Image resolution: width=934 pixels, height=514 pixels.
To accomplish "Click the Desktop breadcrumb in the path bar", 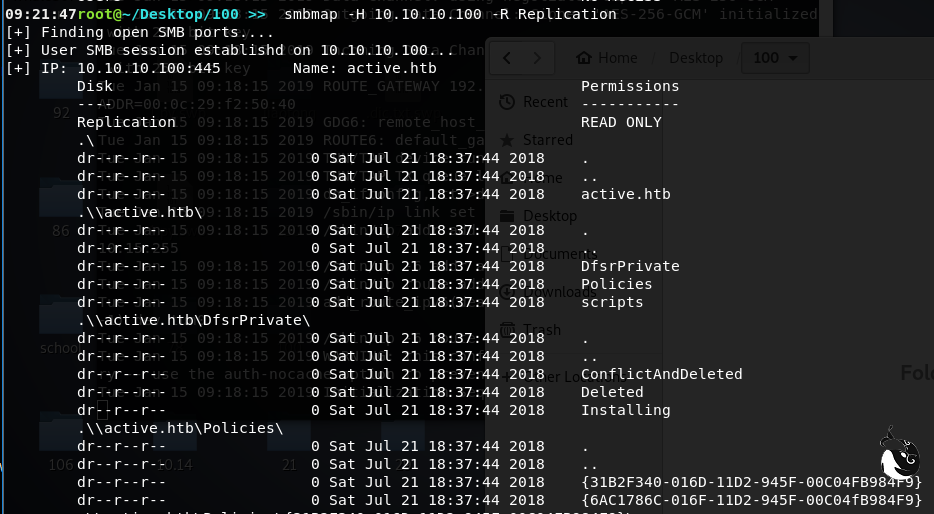I will point(696,58).
